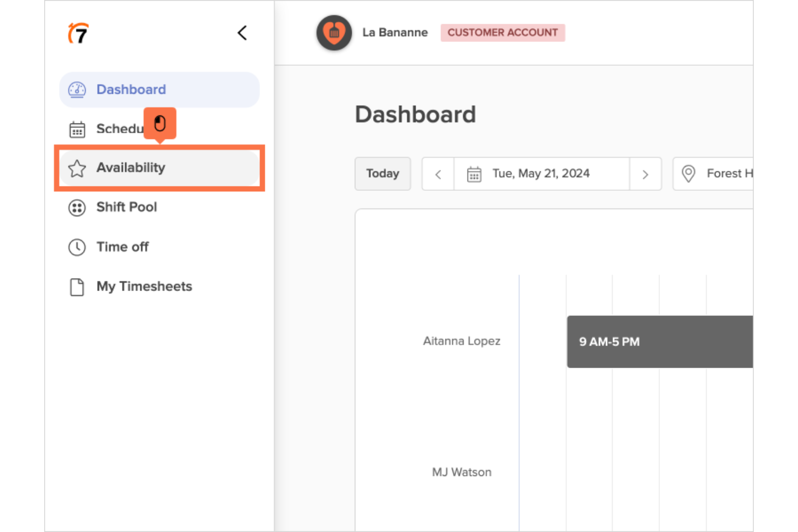
Task: Switch to the Availability section
Action: [131, 168]
